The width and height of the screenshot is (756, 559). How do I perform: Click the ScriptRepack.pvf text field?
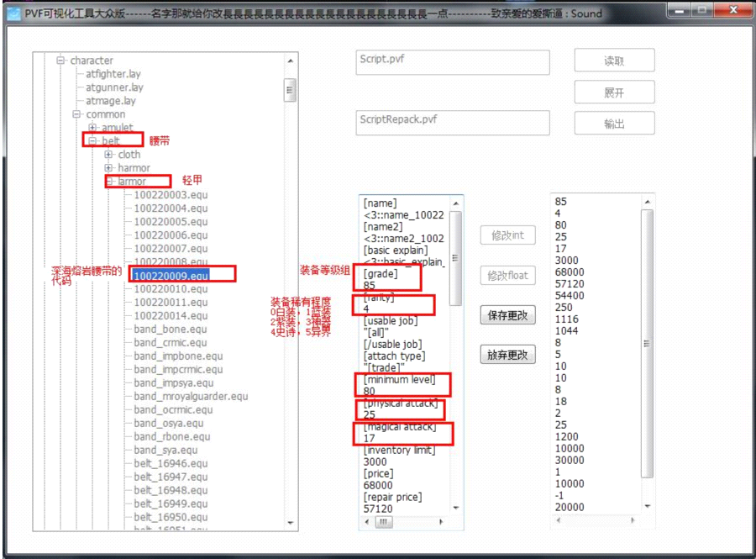[x=453, y=123]
